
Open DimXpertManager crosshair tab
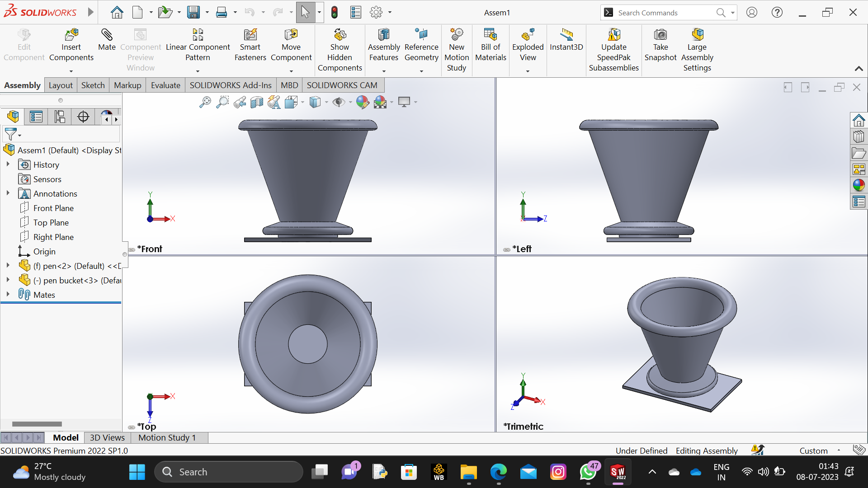click(x=83, y=117)
